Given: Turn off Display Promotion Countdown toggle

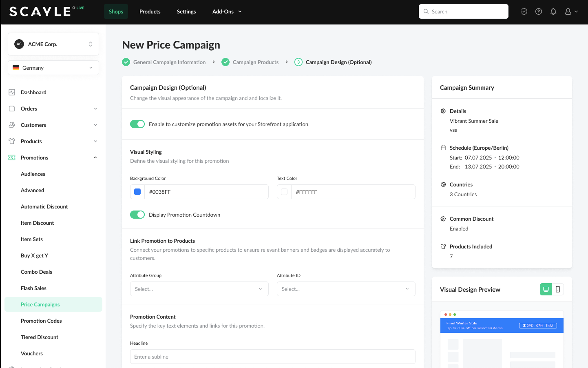Looking at the screenshot, I should [137, 215].
